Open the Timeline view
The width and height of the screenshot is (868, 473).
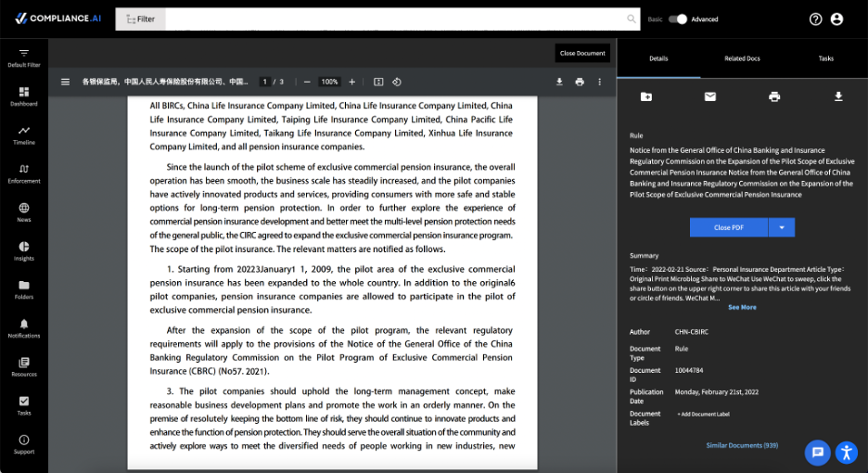(x=24, y=135)
